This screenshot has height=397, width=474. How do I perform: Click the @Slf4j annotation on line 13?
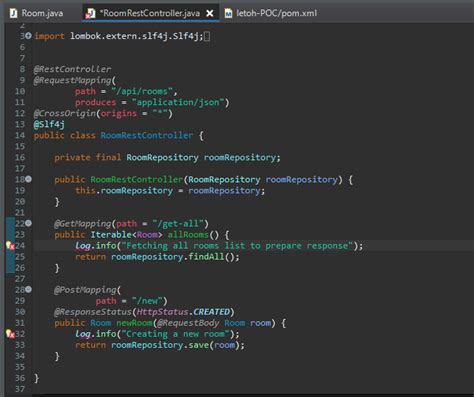[x=49, y=124]
